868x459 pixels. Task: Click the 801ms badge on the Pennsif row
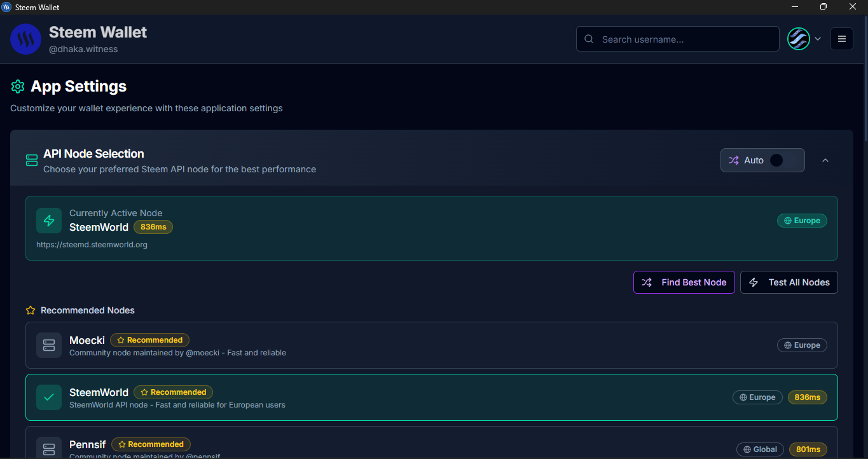[x=808, y=449]
